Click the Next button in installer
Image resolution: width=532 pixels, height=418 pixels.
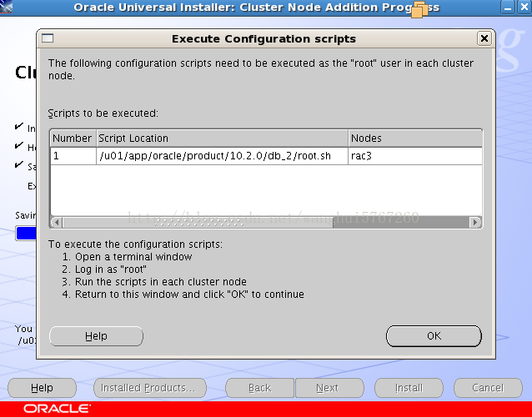[x=329, y=388]
